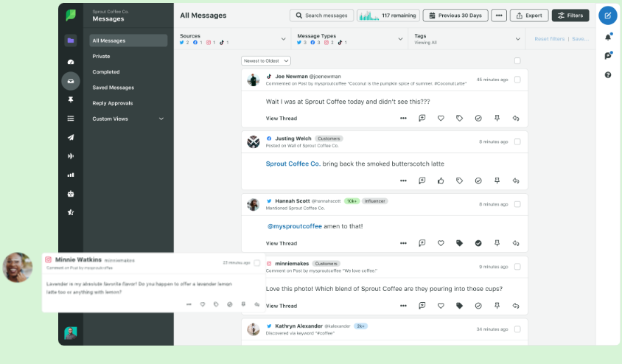Mark Joe Newman's message complete
This screenshot has height=364, width=622.
[478, 118]
